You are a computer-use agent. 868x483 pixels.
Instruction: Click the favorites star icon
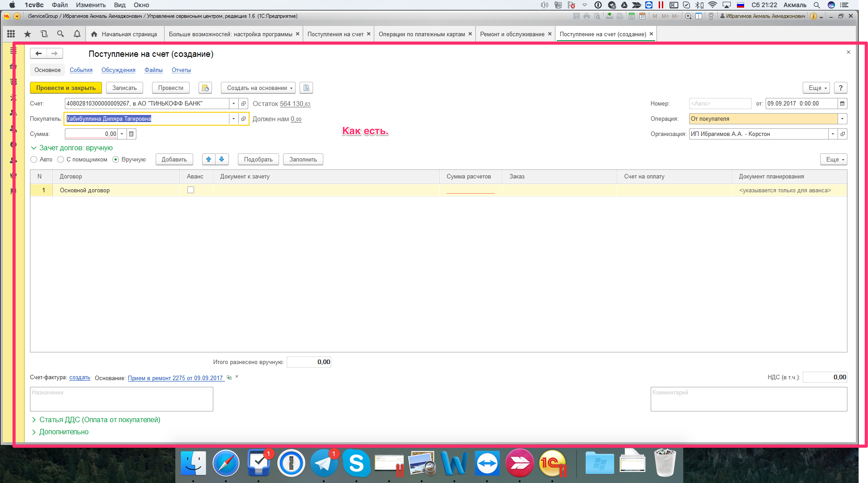[27, 34]
